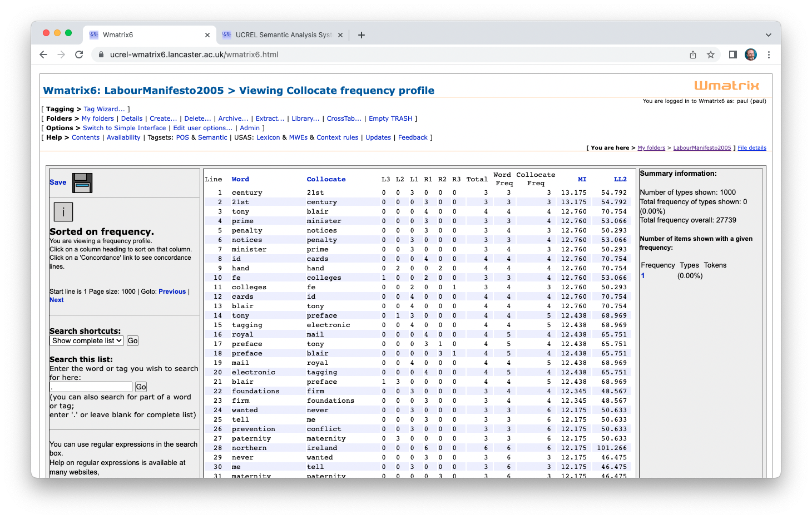Open the Tag Wizard menu link
812x519 pixels.
click(x=104, y=109)
